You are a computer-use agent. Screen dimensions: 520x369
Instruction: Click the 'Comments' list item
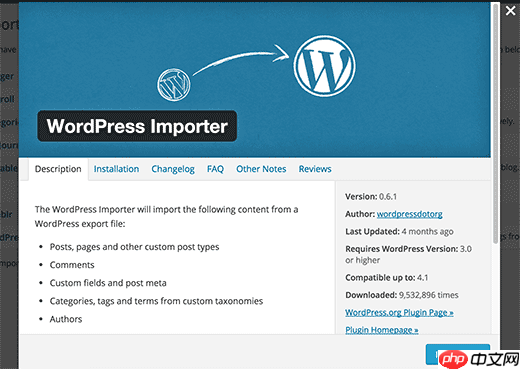pos(72,265)
